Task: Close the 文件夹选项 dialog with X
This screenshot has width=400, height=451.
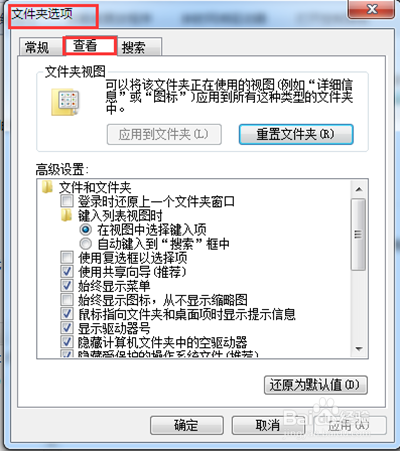Action: [371, 9]
